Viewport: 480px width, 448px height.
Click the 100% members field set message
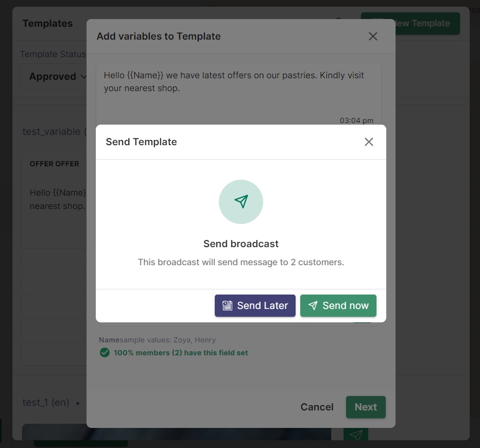coord(180,353)
